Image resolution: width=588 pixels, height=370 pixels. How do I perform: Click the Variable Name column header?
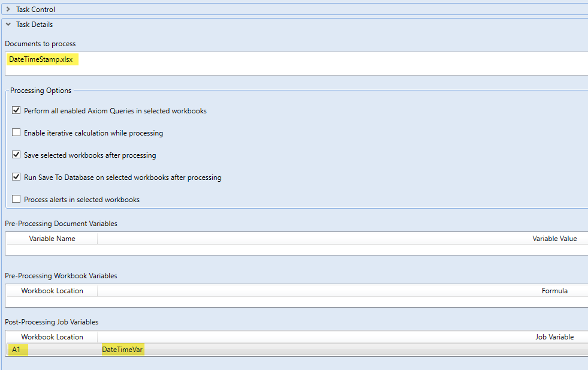[52, 239]
